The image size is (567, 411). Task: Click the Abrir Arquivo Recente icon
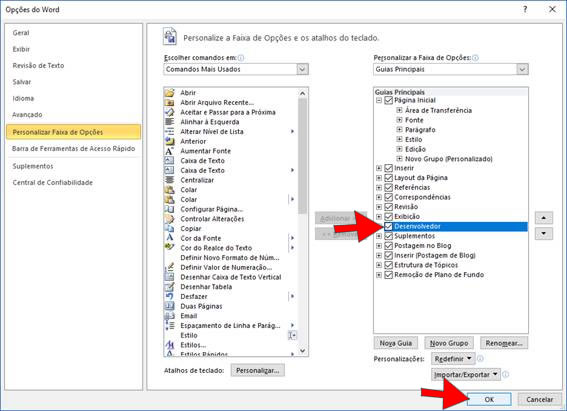[169, 103]
